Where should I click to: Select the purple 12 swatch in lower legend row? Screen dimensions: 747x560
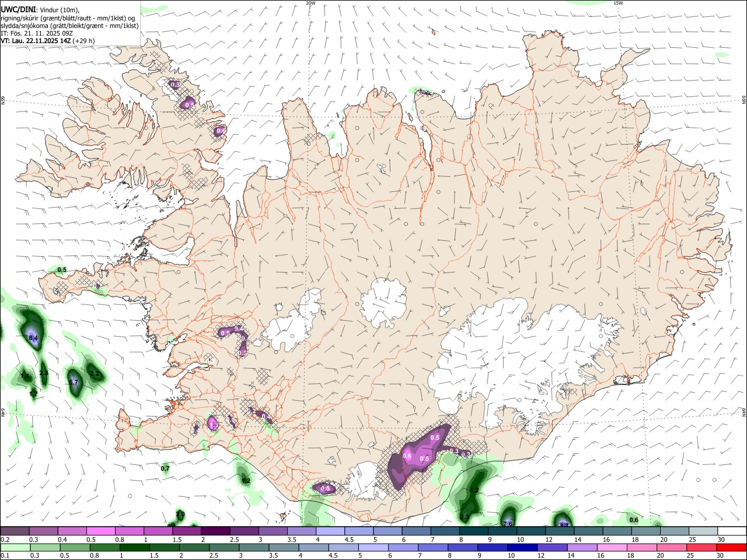tap(551, 547)
